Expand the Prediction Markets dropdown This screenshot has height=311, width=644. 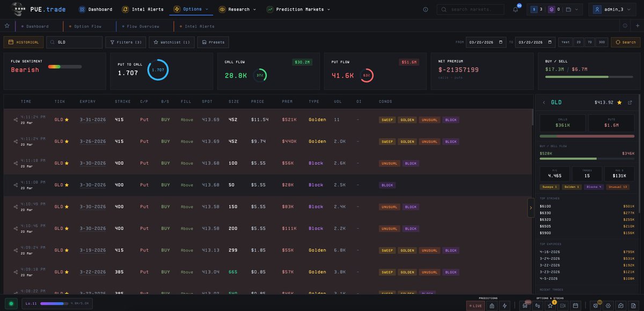[298, 9]
